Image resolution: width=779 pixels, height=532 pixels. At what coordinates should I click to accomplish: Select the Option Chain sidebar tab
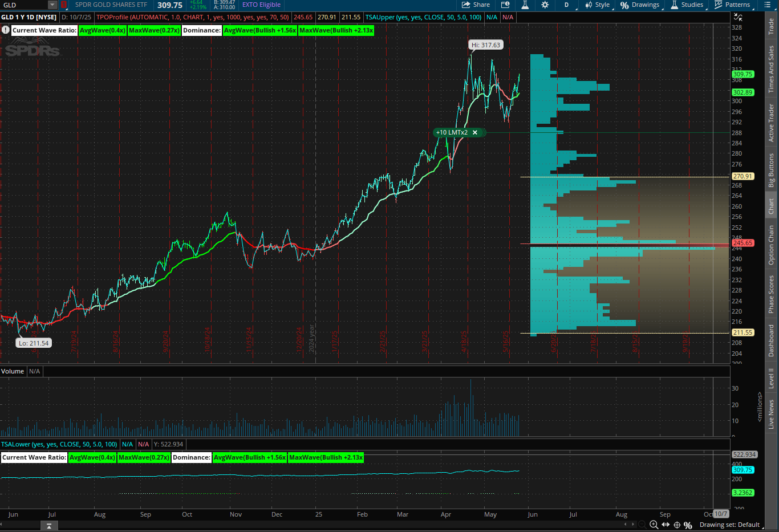click(771, 245)
